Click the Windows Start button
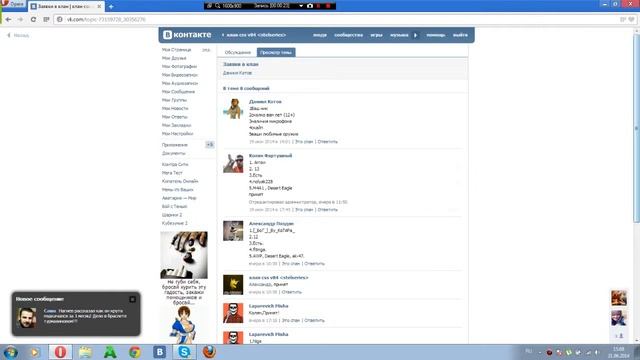This screenshot has width=640, height=360. coord(10,352)
